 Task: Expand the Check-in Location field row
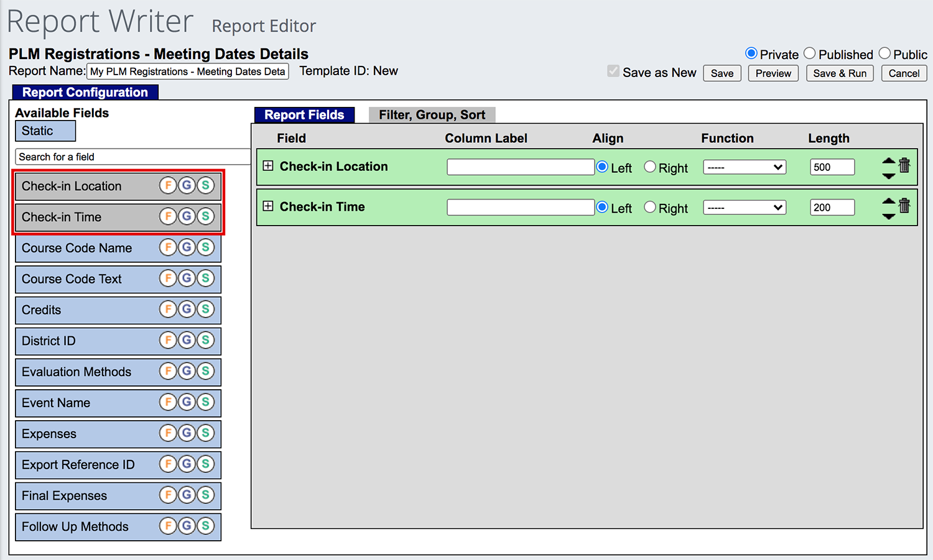268,166
